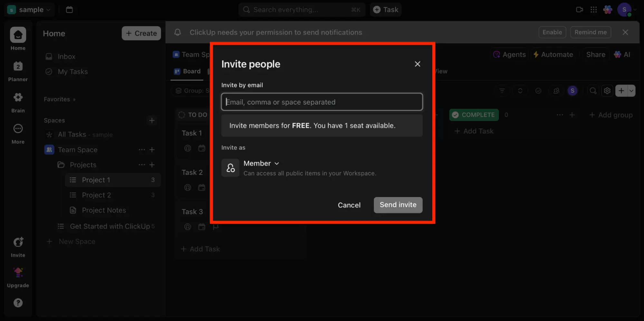This screenshot has height=321, width=644.
Task: Open Agents in top toolbar
Action: tap(509, 55)
